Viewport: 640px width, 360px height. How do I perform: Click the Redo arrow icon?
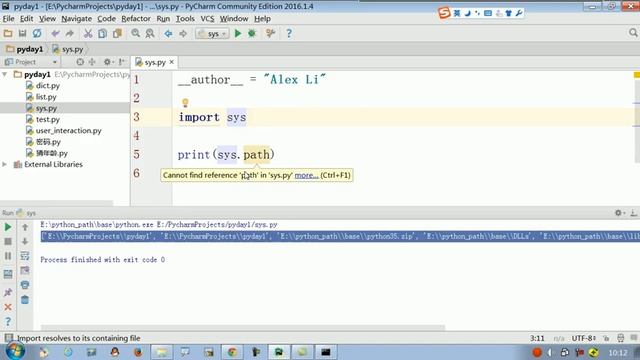pyautogui.click(x=70, y=33)
